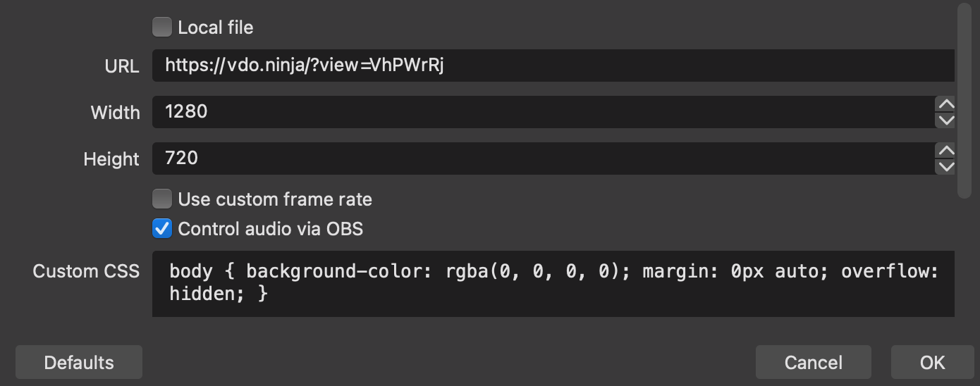Increase Width with the up arrow

click(x=945, y=104)
